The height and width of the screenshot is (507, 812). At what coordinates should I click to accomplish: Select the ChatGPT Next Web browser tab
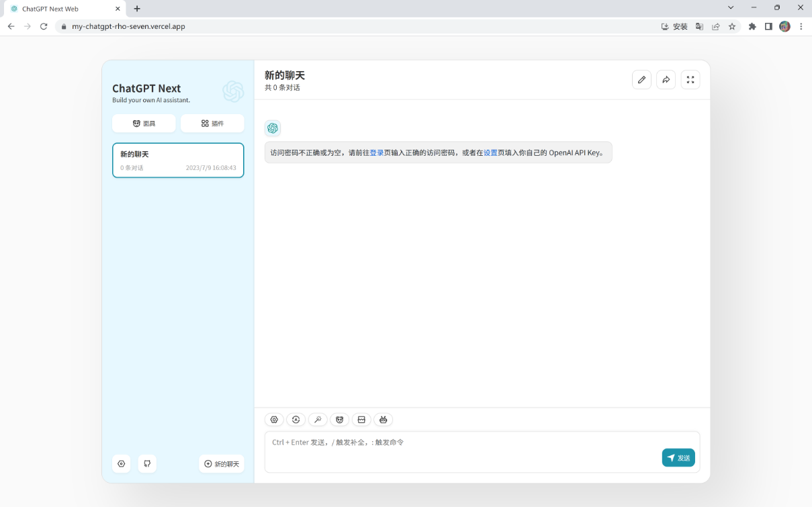[64, 9]
